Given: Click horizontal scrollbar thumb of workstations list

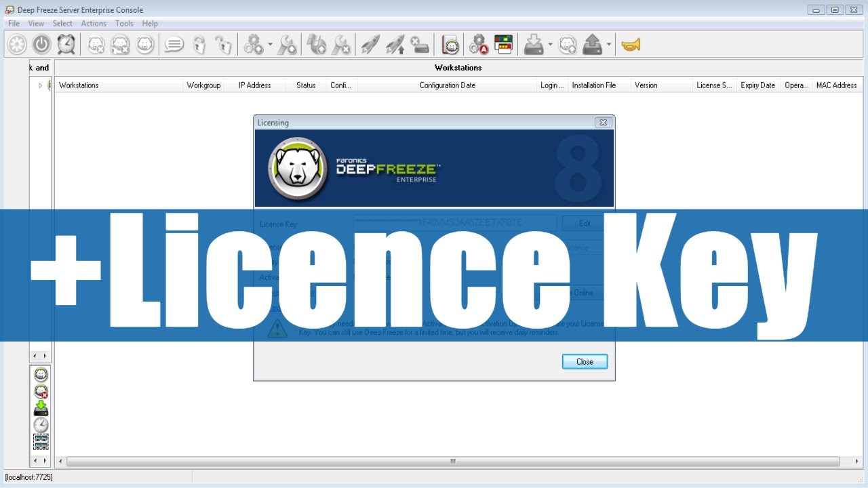Looking at the screenshot, I should [x=452, y=462].
